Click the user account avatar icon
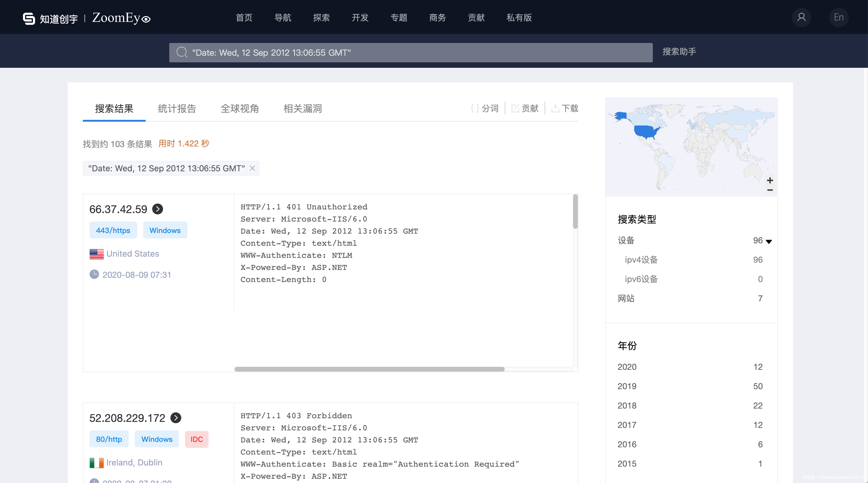 (801, 18)
